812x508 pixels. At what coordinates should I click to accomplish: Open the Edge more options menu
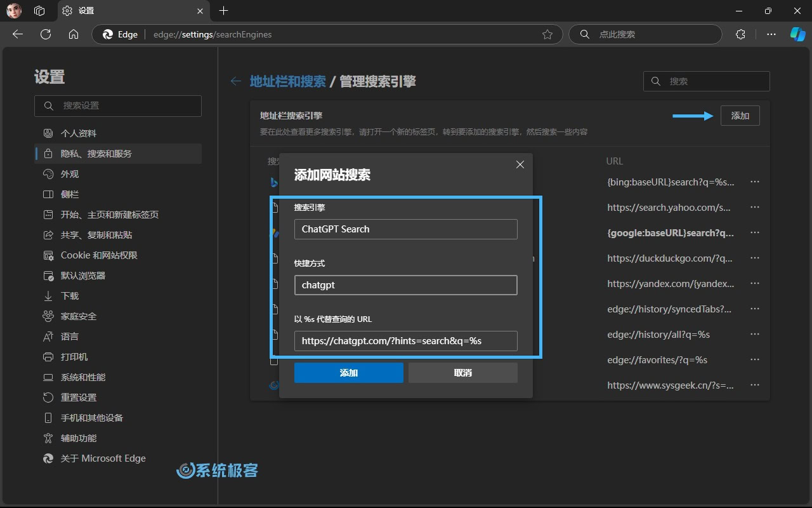[x=771, y=34]
